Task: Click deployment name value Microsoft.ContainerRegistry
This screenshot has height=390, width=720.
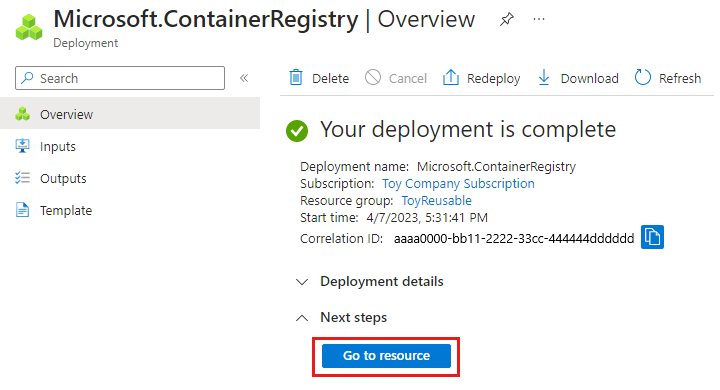Action: click(x=496, y=166)
